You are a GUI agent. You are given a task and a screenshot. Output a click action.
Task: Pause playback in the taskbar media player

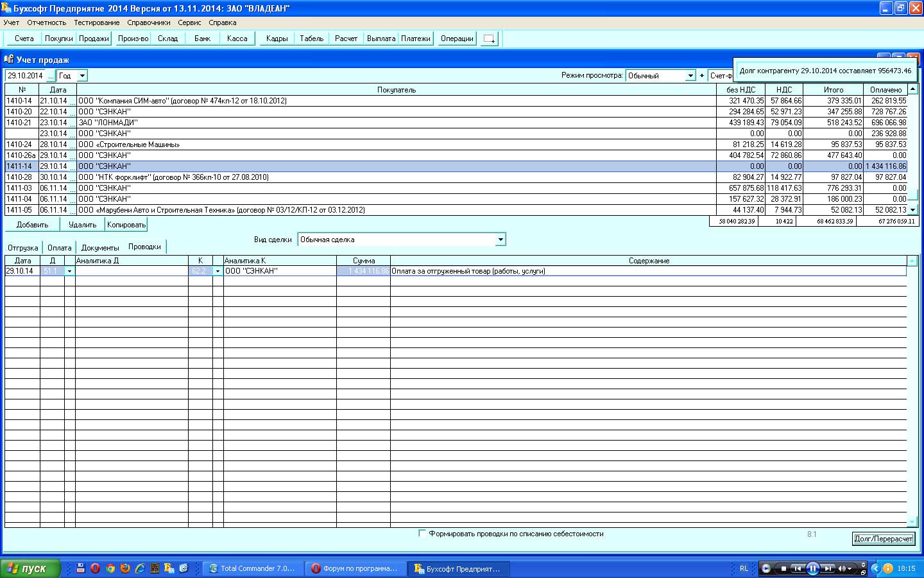812,568
